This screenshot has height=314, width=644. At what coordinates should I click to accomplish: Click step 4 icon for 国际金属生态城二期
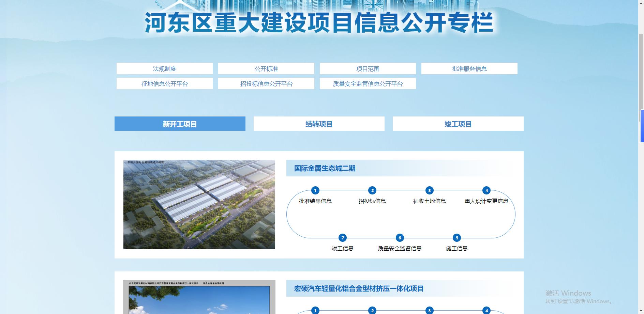tap(486, 190)
